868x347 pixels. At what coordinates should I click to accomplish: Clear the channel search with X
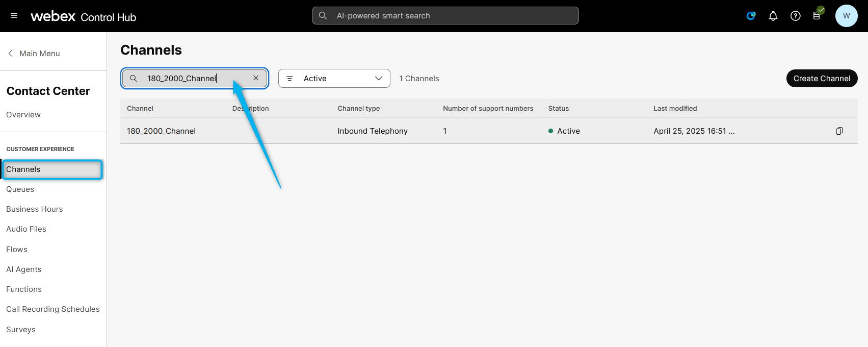click(x=256, y=78)
